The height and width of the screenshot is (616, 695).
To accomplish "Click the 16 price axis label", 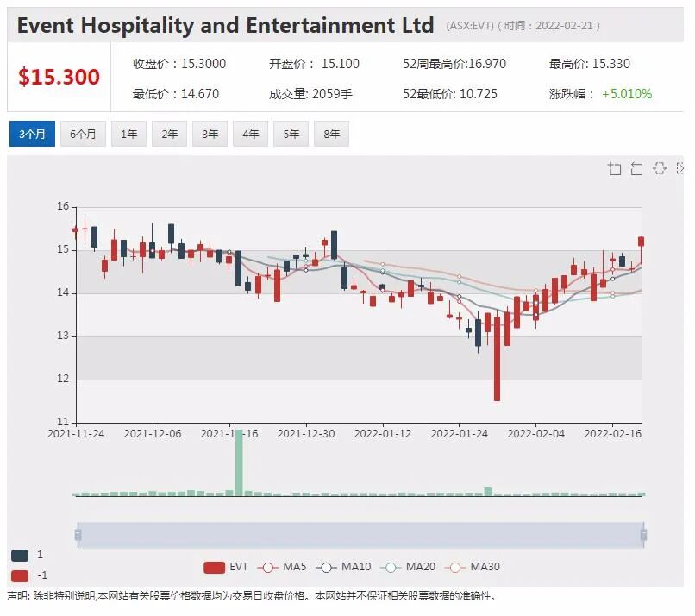I will pyautogui.click(x=63, y=206).
